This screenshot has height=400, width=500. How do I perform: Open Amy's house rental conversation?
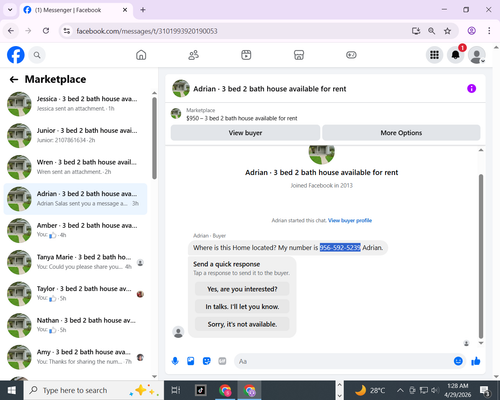[75, 357]
